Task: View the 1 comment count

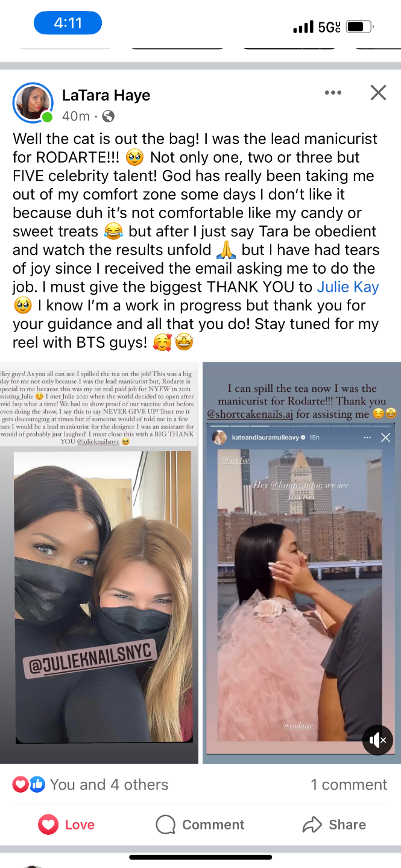Action: (349, 784)
